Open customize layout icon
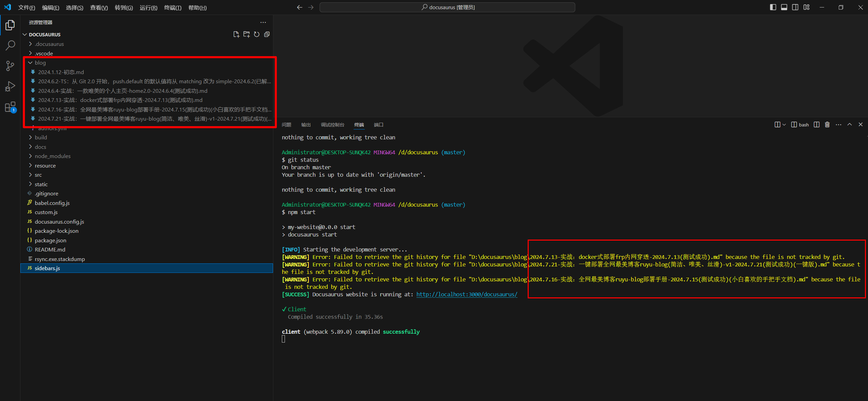 point(806,7)
